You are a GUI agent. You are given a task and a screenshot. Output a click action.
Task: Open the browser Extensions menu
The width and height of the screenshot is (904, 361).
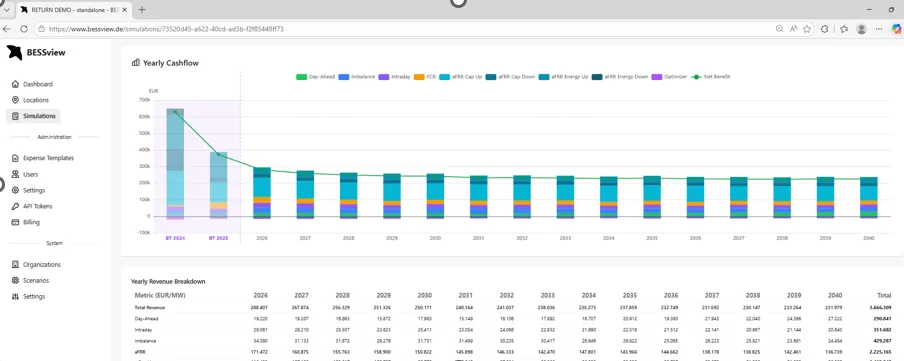[824, 29]
